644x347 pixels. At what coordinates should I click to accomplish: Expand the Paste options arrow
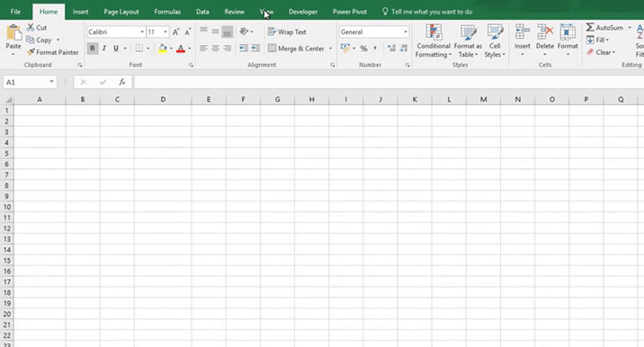[x=13, y=54]
